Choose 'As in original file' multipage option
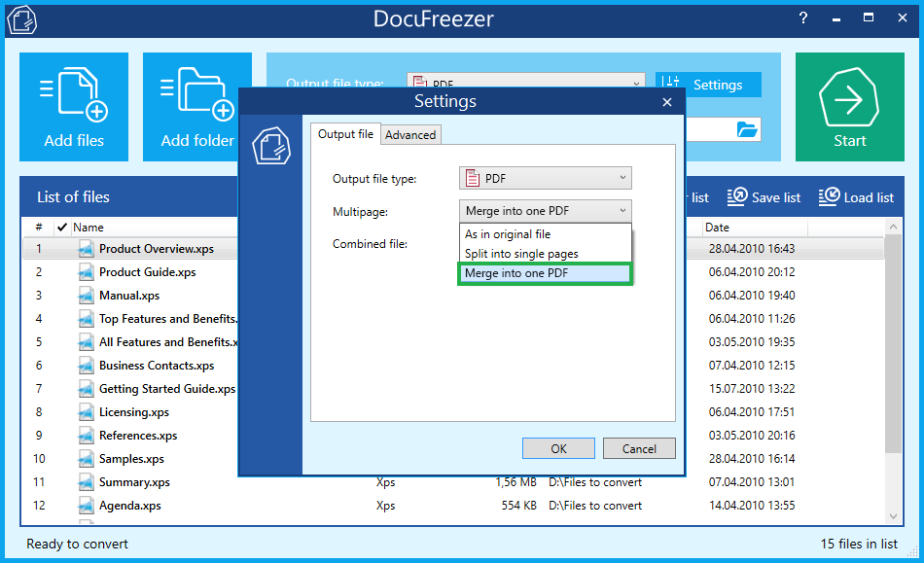Screen dimensions: 924x563 (x=545, y=234)
